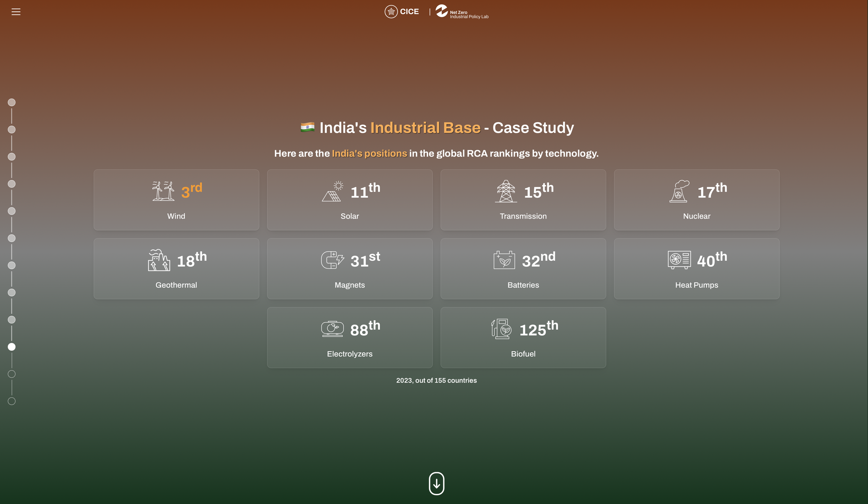Click the transmission tower icon
The width and height of the screenshot is (868, 504).
pyautogui.click(x=506, y=191)
